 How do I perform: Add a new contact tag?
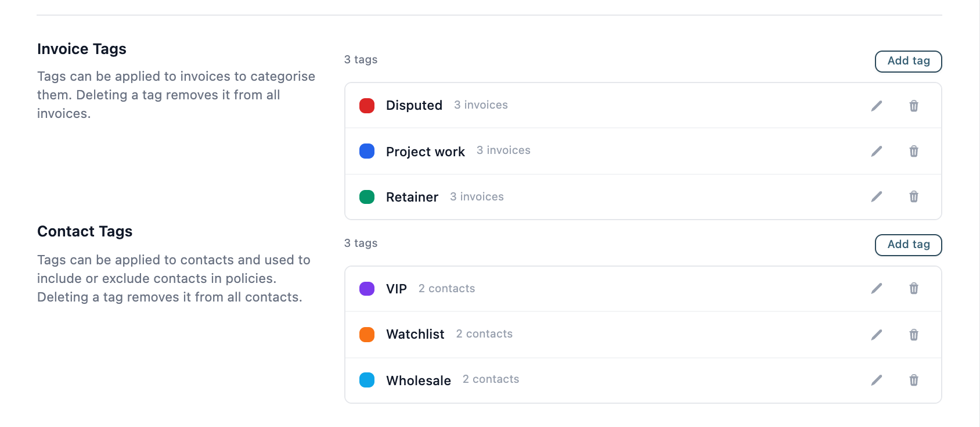pyautogui.click(x=909, y=245)
